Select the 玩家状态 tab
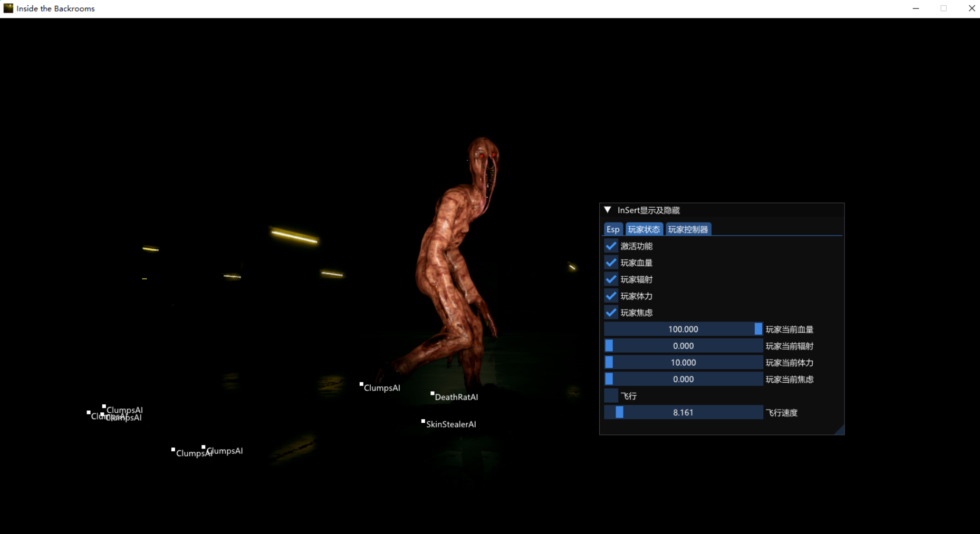Viewport: 980px width, 534px height. point(643,229)
